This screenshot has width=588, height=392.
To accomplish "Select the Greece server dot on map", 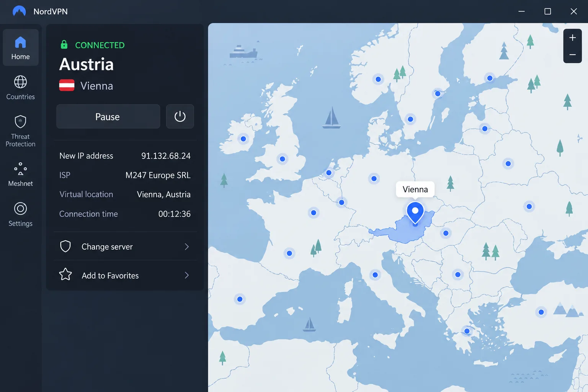I will tap(467, 331).
